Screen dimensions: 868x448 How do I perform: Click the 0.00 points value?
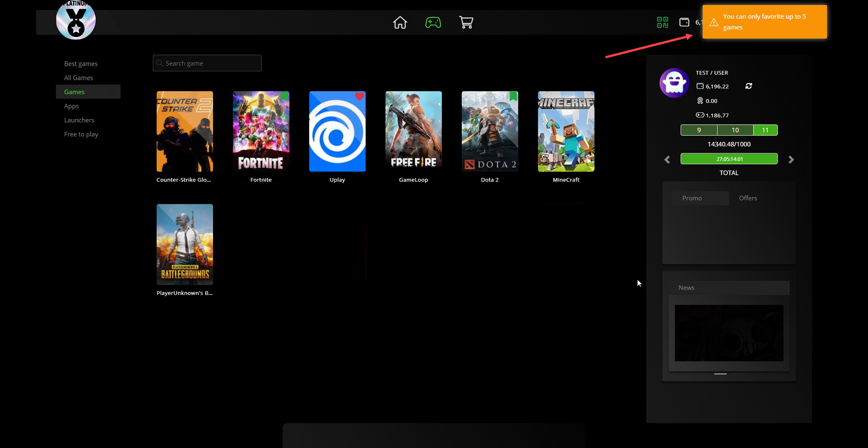point(711,101)
